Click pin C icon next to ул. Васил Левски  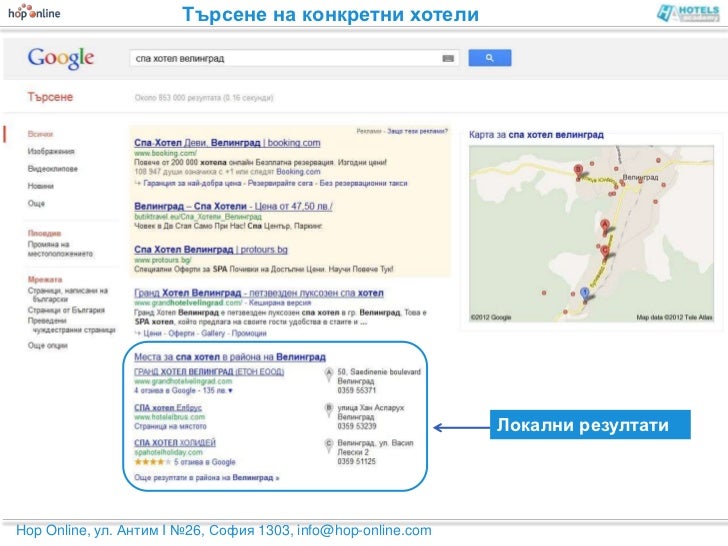click(329, 445)
